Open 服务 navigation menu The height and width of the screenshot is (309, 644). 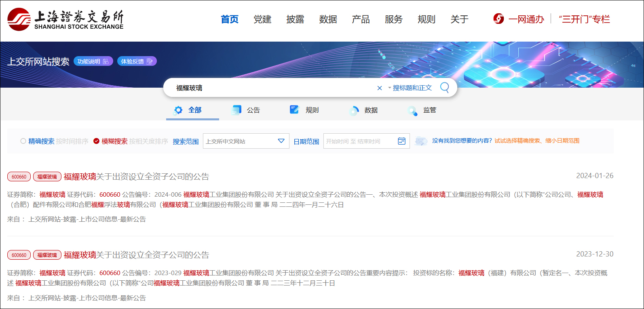pos(394,19)
